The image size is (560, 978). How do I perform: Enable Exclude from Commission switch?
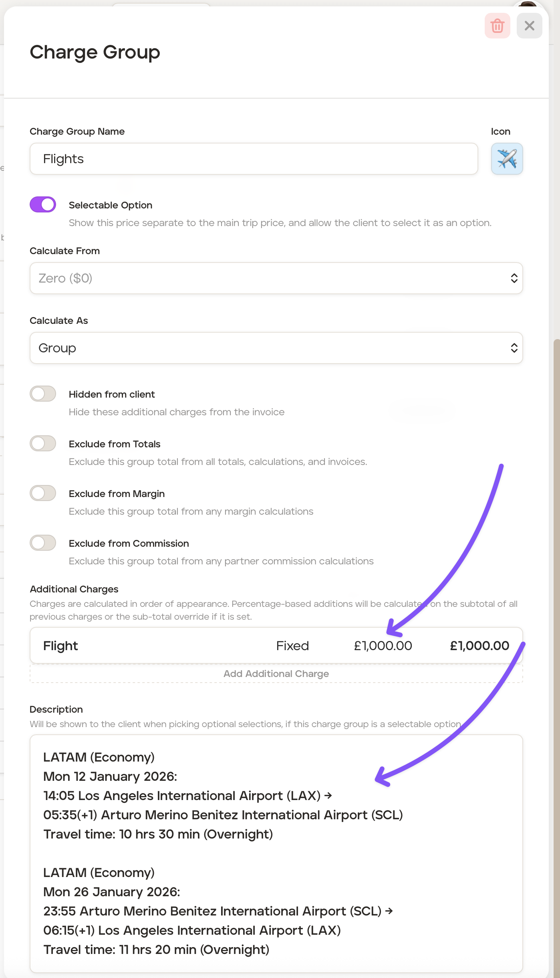point(43,543)
